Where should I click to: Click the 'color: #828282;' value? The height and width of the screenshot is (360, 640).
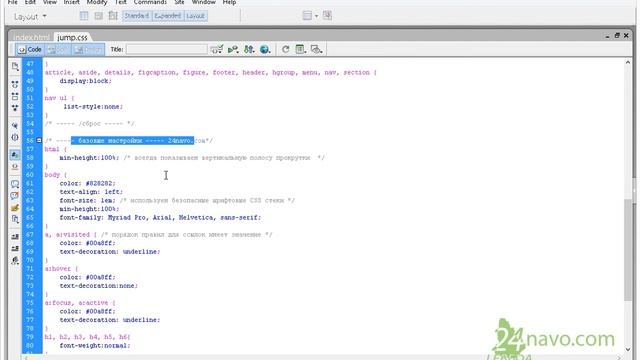(87, 183)
